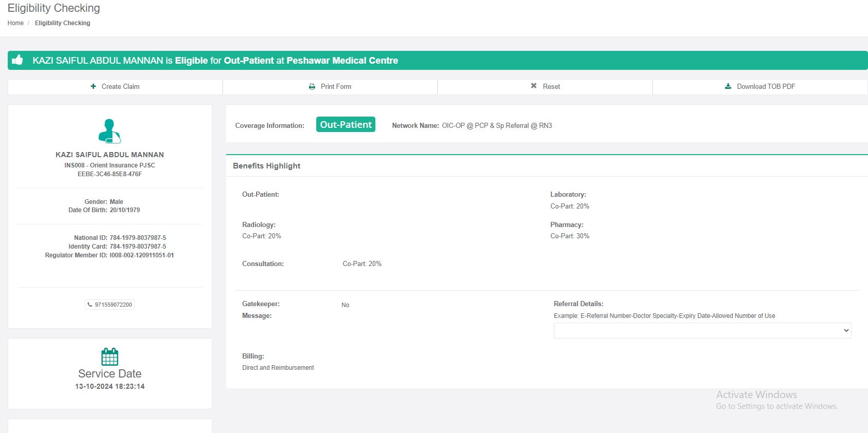The width and height of the screenshot is (868, 433).
Task: Click the Benefits Highlight section header
Action: (x=266, y=166)
